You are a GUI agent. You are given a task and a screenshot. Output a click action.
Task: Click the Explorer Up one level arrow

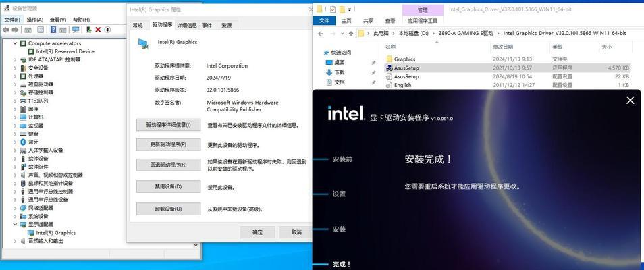(350, 33)
